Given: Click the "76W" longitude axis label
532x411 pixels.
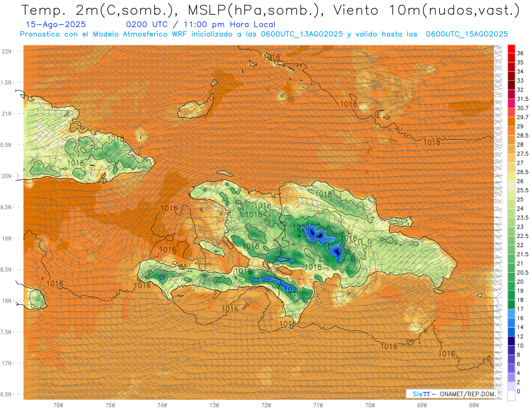Looking at the screenshot, I should pyautogui.click(x=58, y=405).
